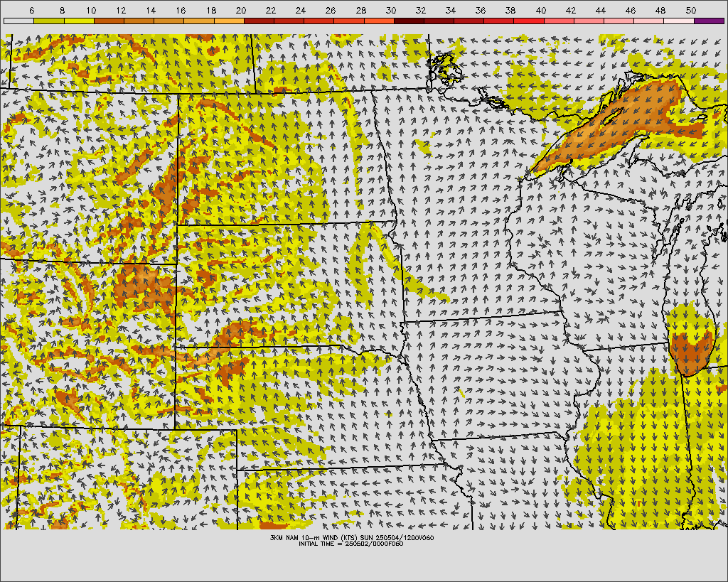Screen dimensions: 728x582
Task: Select the olive 6–8 knot legend swatch
Action: [49, 21]
